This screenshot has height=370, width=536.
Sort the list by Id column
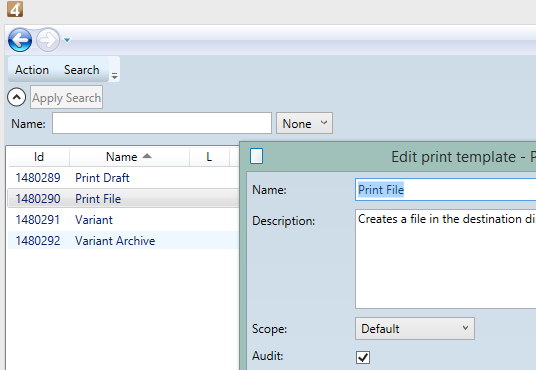click(39, 157)
